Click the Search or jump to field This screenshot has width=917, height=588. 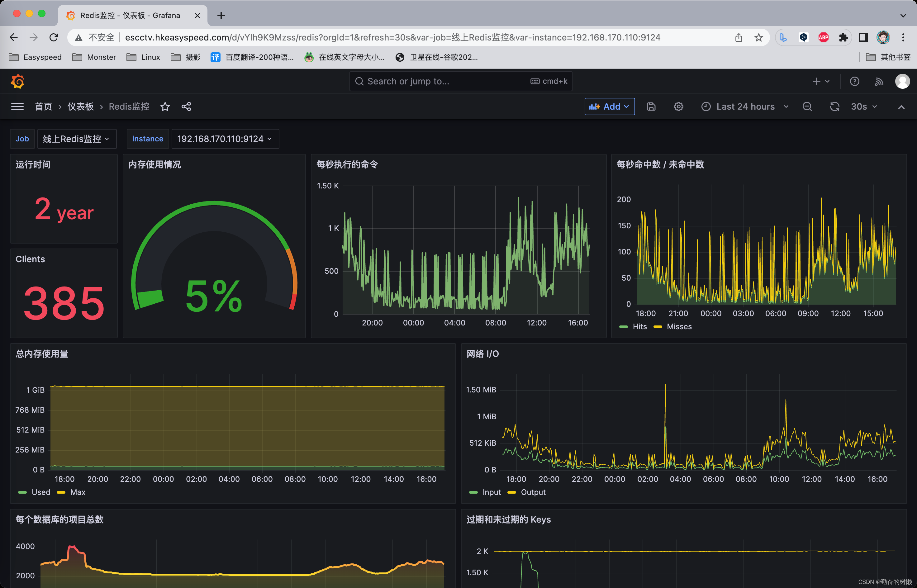click(461, 81)
